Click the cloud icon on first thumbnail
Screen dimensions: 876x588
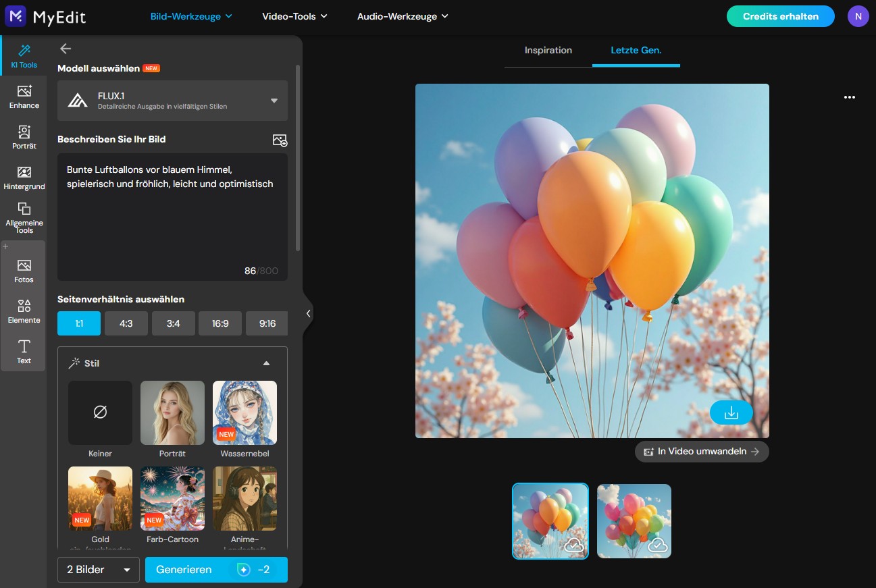point(574,545)
